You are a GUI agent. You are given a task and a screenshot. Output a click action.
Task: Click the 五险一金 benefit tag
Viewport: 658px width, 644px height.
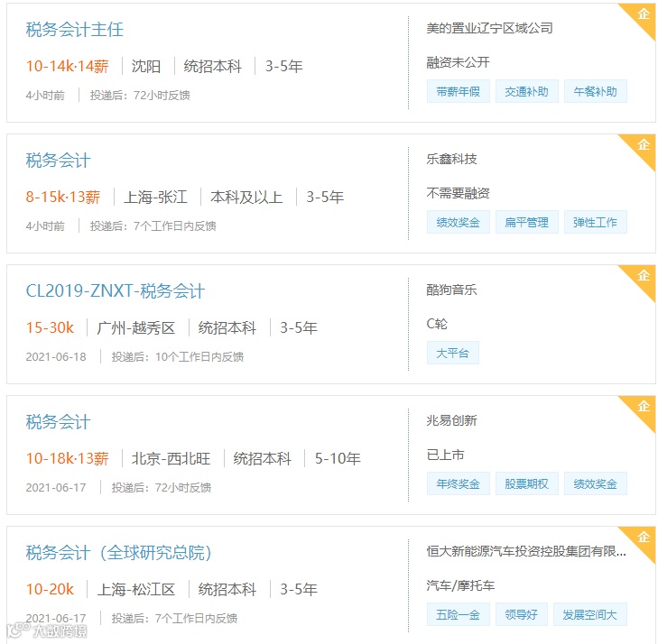pos(459,614)
